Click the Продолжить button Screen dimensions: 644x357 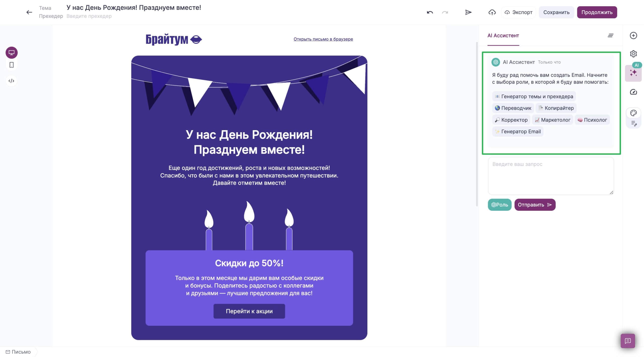pyautogui.click(x=597, y=12)
